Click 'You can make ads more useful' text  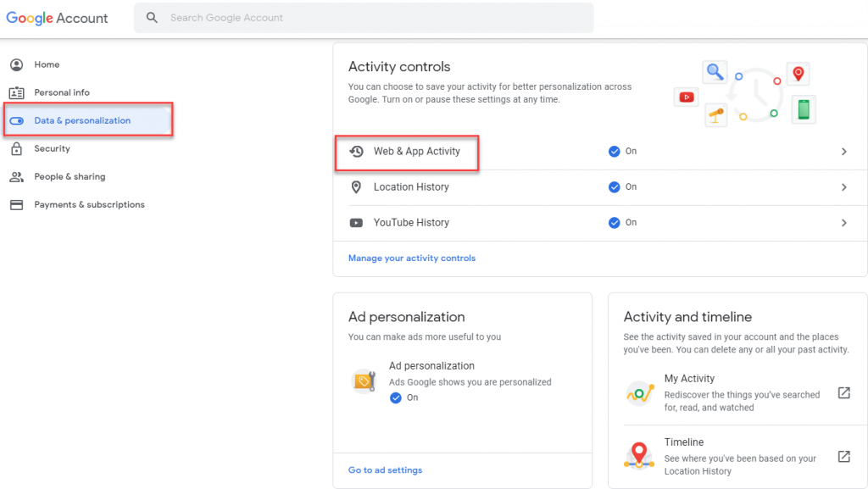coord(425,337)
